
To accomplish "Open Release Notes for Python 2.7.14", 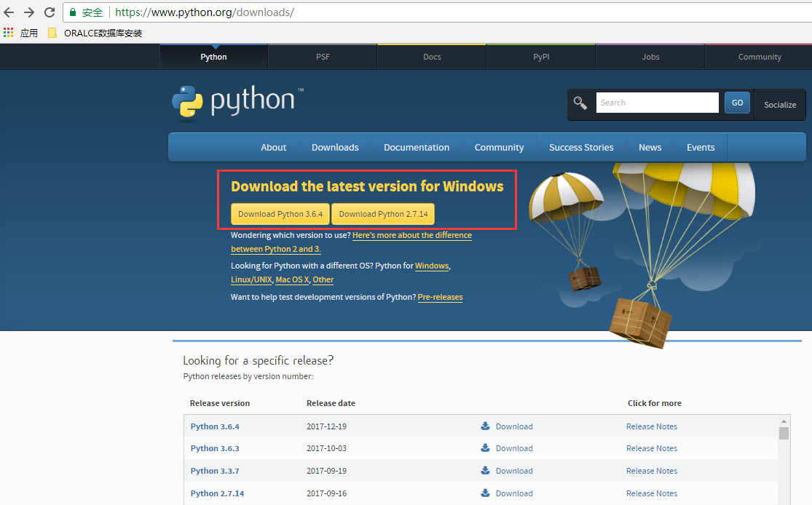I will tap(652, 493).
